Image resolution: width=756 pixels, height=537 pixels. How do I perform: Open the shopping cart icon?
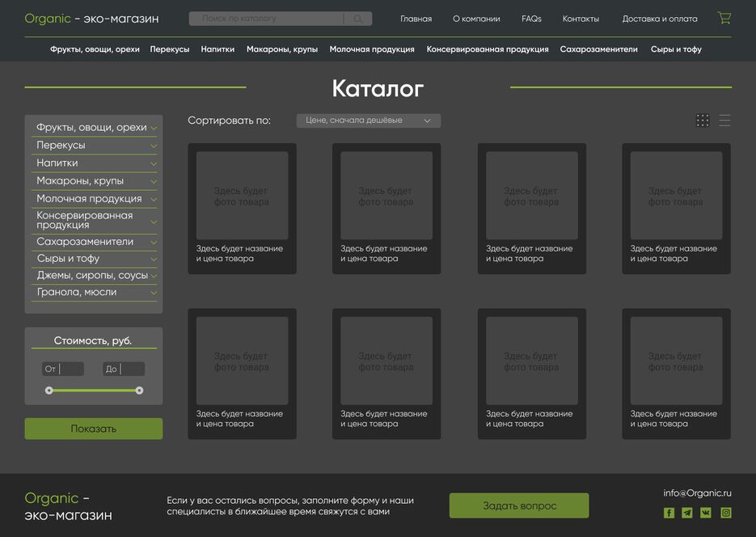click(x=724, y=19)
